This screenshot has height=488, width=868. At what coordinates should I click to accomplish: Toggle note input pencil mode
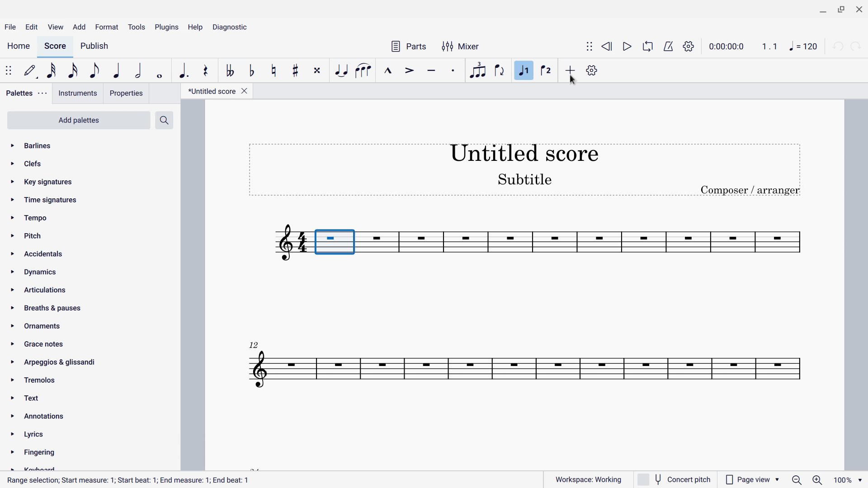click(31, 71)
